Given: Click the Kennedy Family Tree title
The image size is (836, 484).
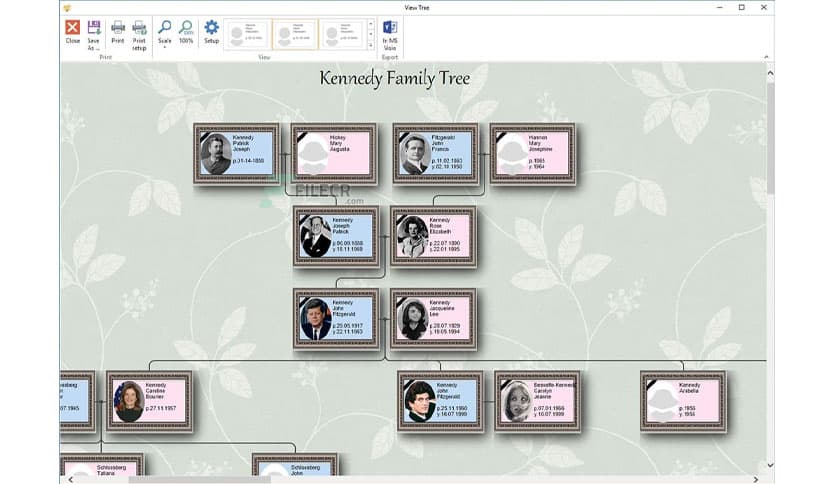Looking at the screenshot, I should click(395, 78).
